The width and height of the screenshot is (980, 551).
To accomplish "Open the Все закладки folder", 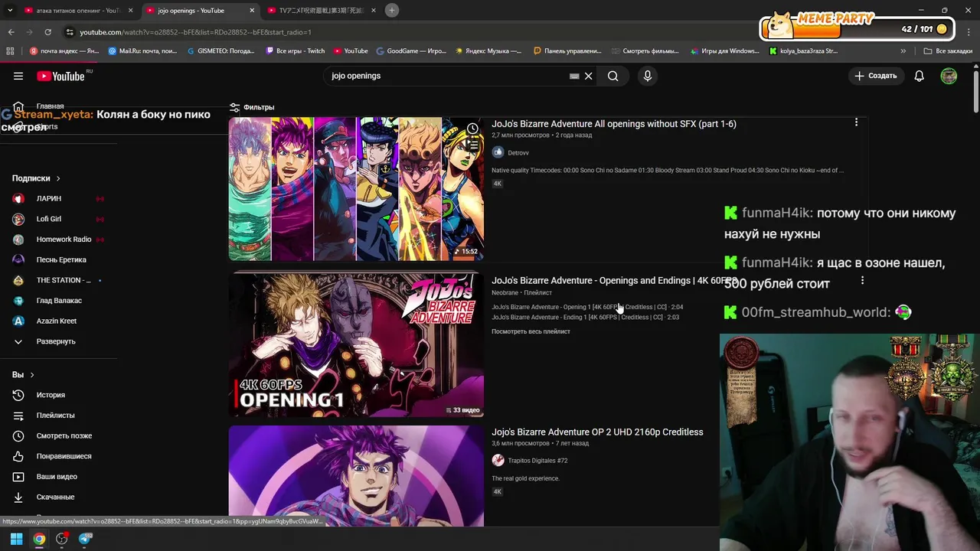I will pos(948,51).
